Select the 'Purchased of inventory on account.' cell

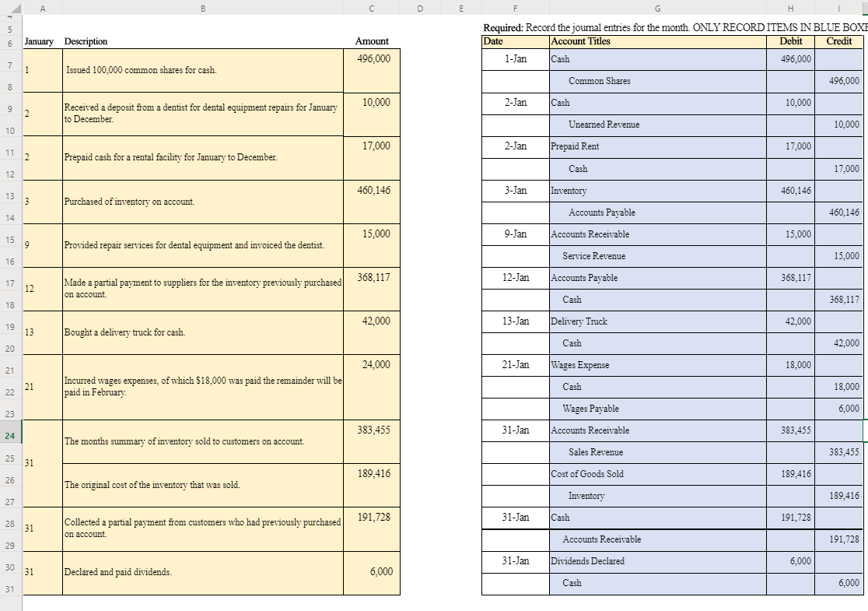pyautogui.click(x=202, y=202)
